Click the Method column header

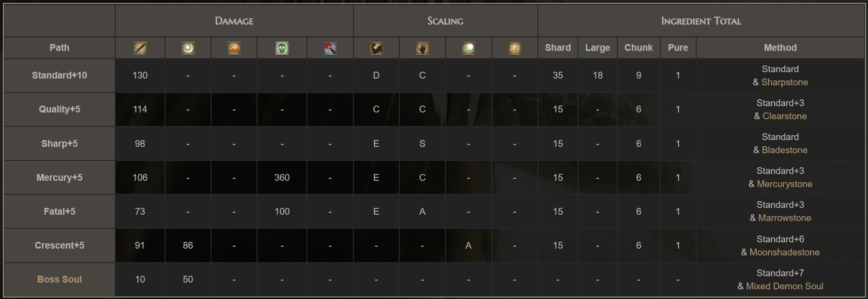pos(780,48)
